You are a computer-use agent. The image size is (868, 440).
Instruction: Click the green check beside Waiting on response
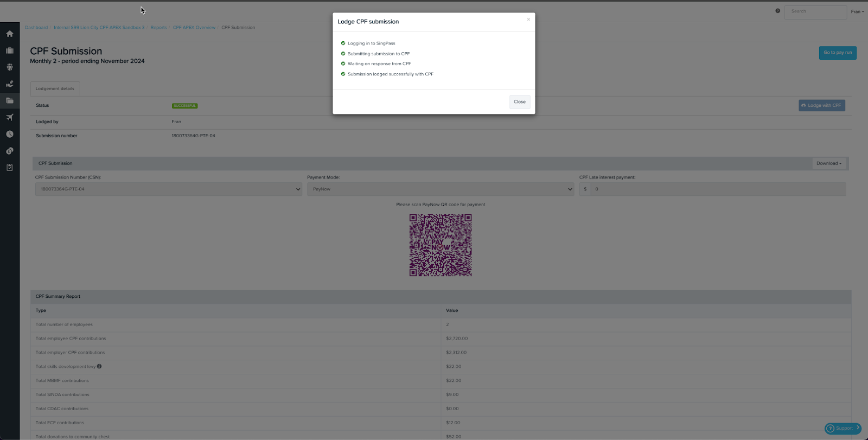(x=343, y=63)
